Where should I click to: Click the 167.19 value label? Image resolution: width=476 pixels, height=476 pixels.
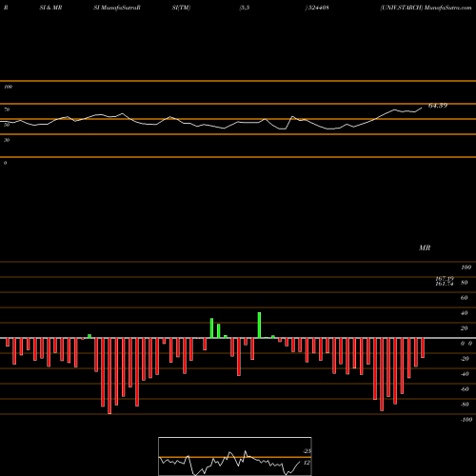(445, 279)
